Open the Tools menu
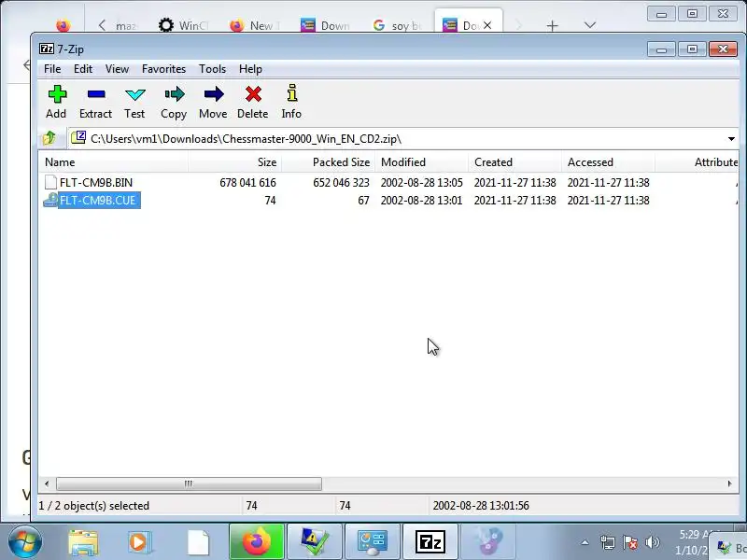The image size is (747, 560). pyautogui.click(x=213, y=69)
